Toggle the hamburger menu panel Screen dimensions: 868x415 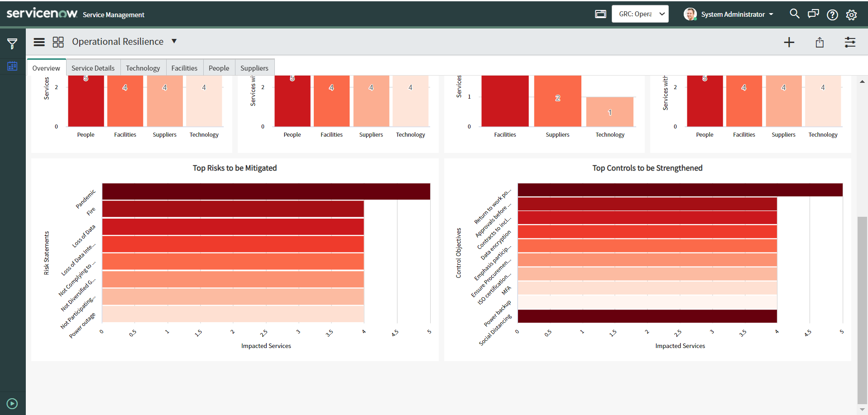(x=39, y=42)
